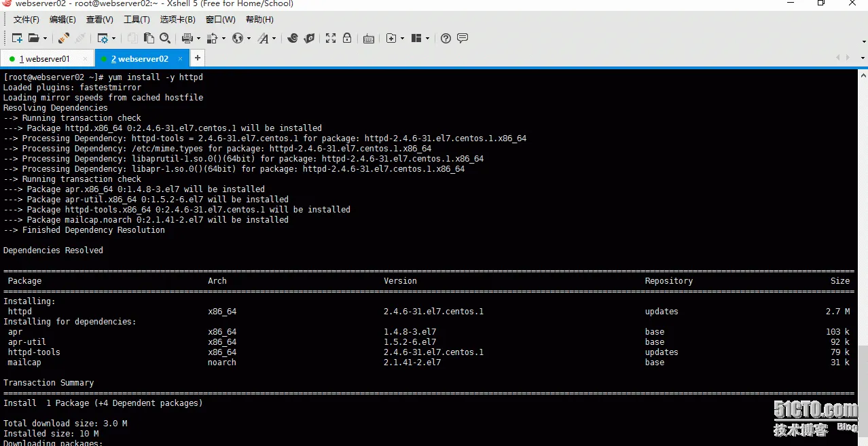Screen dimensions: 868x446
Task: Click the Font icon
Action: tap(263, 38)
